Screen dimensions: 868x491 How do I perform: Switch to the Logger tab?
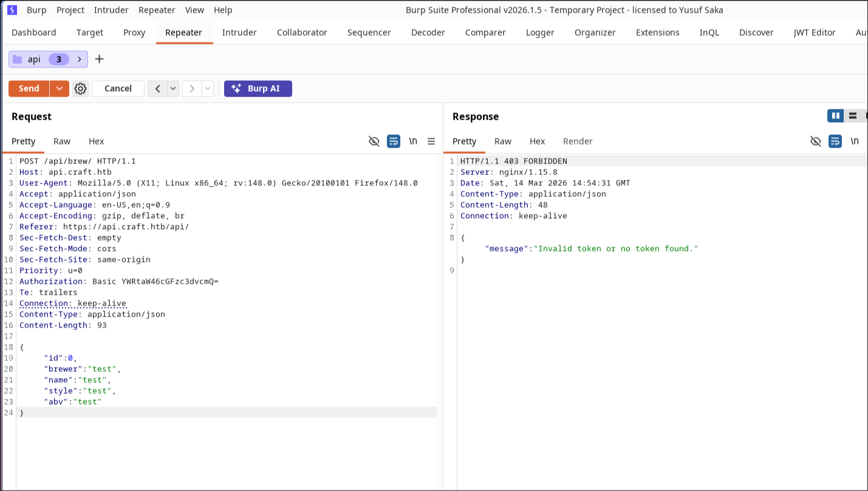540,33
